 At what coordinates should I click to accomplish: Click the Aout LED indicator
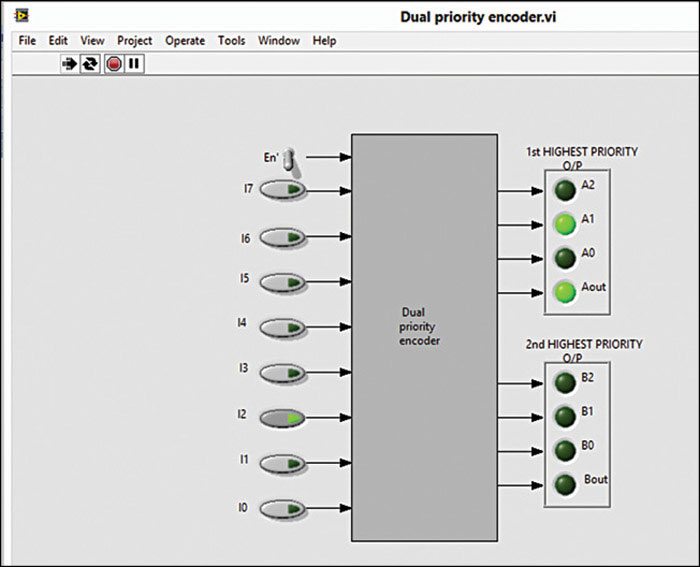(x=565, y=292)
